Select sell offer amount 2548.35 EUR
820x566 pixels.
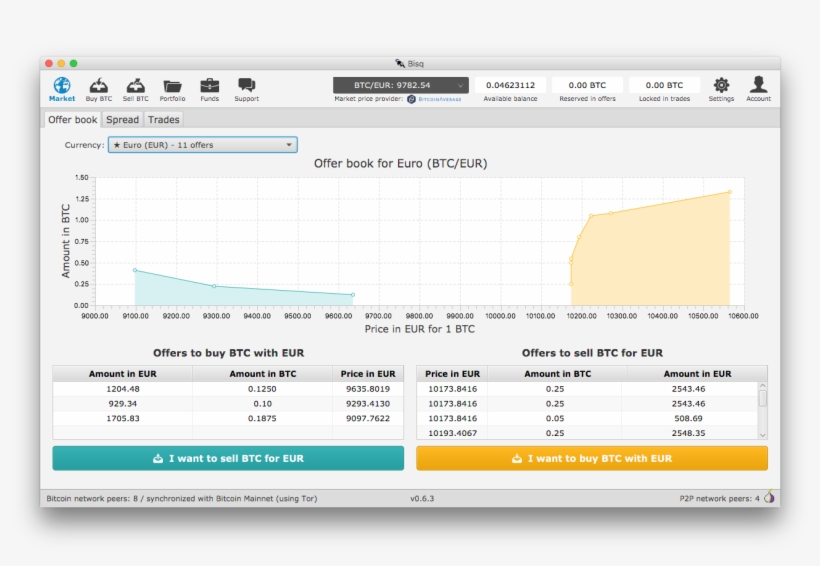tap(688, 433)
